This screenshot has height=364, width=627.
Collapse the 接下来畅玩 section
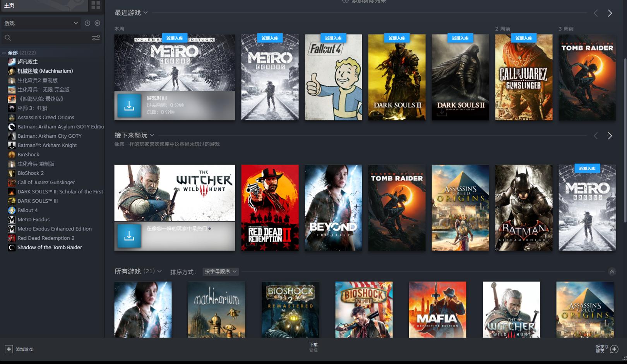tap(152, 135)
